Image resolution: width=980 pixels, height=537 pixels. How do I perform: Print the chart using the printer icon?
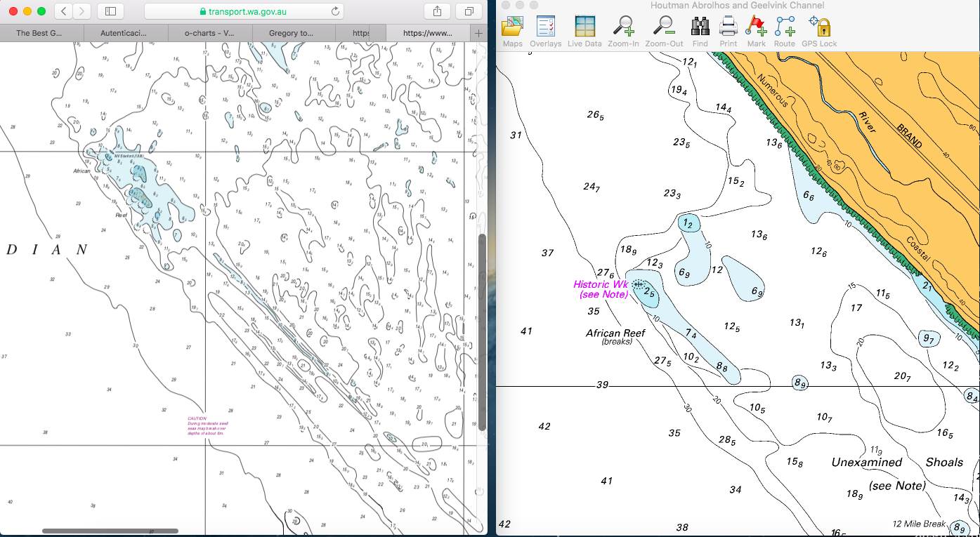pos(728,27)
